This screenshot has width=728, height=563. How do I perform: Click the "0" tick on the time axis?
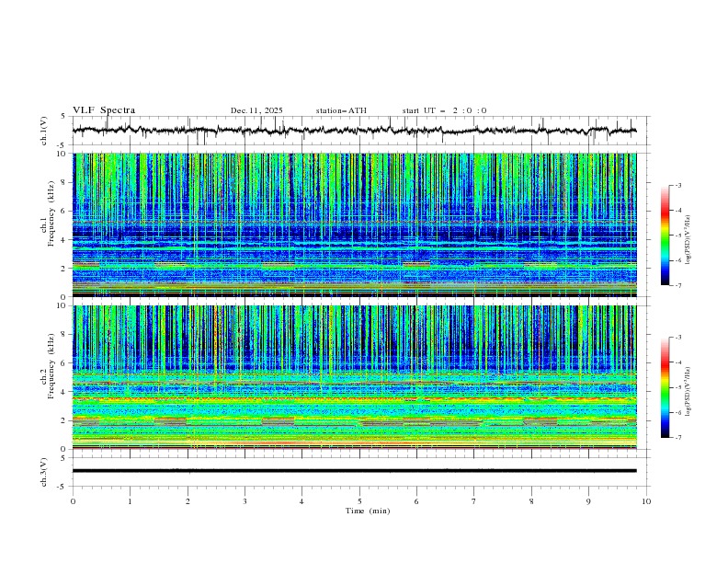click(73, 501)
